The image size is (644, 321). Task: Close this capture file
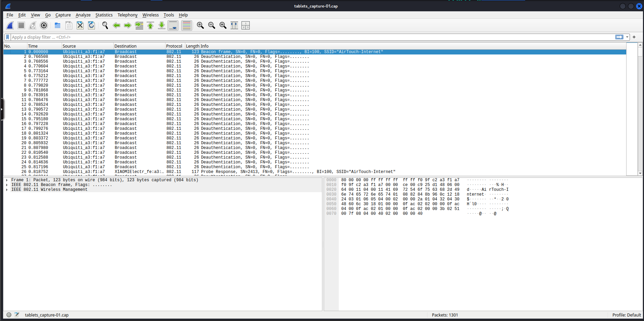80,25
